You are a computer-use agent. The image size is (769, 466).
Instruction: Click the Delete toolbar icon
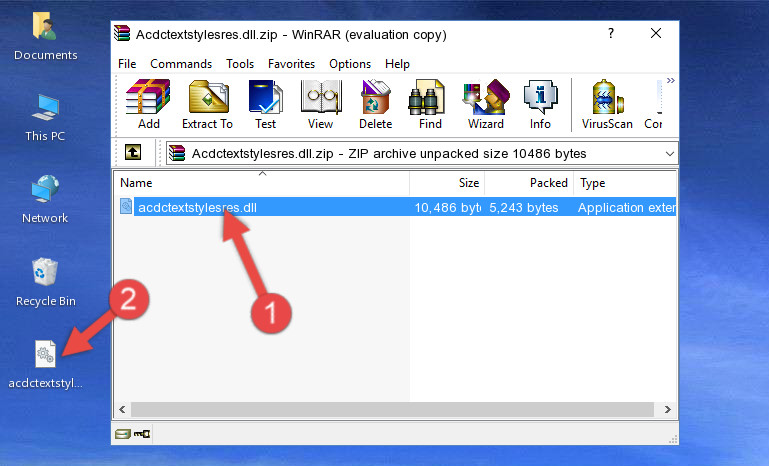(x=375, y=104)
